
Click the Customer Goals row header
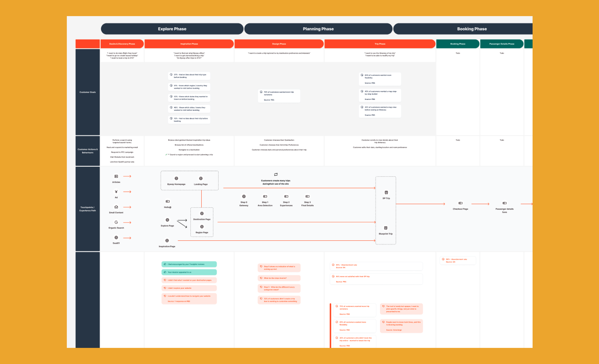coord(88,92)
